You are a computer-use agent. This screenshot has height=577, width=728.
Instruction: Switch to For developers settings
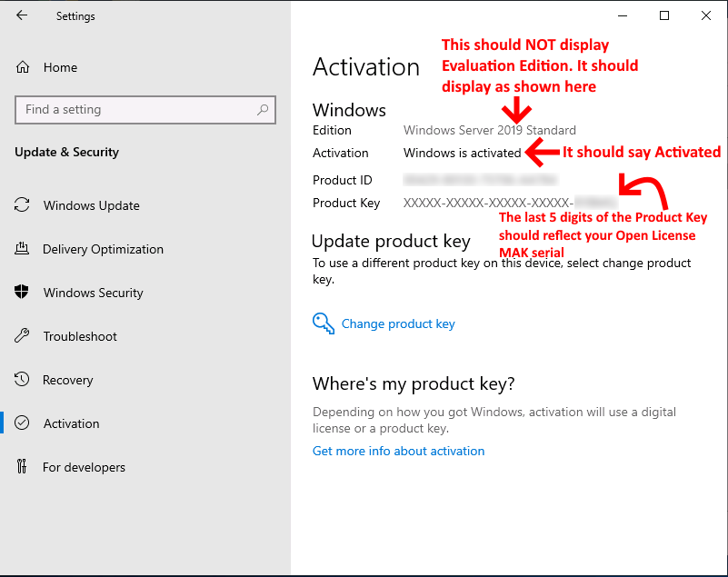pyautogui.click(x=84, y=467)
